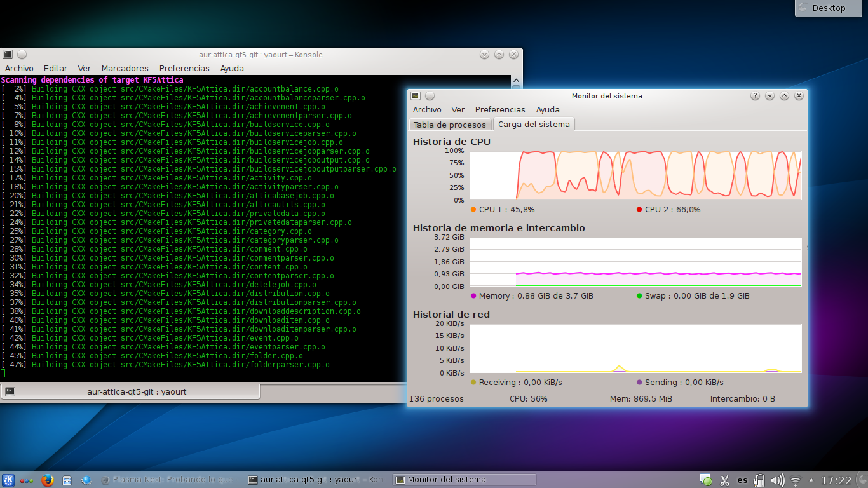
Task: Open Klipper scissors clipboard icon
Action: click(x=724, y=480)
